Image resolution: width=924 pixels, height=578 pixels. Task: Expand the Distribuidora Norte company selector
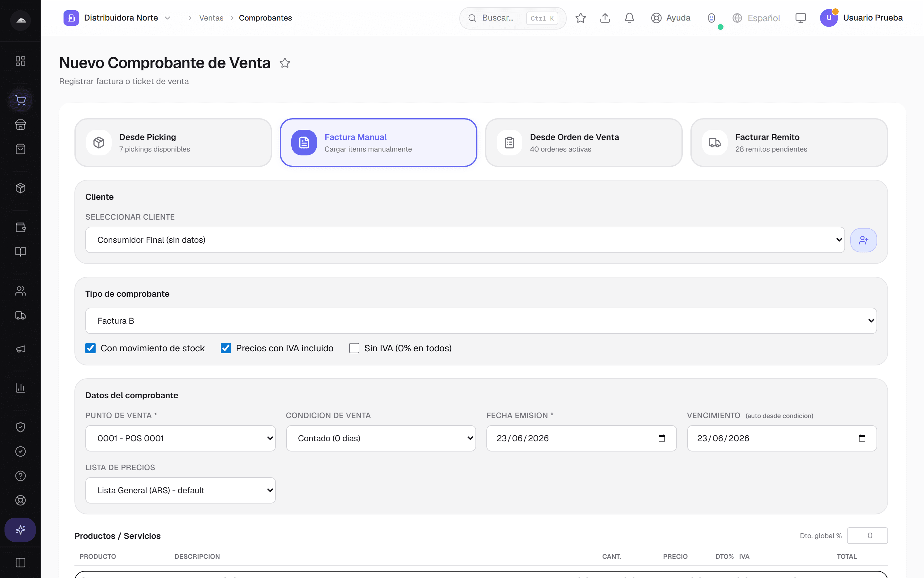coord(118,18)
